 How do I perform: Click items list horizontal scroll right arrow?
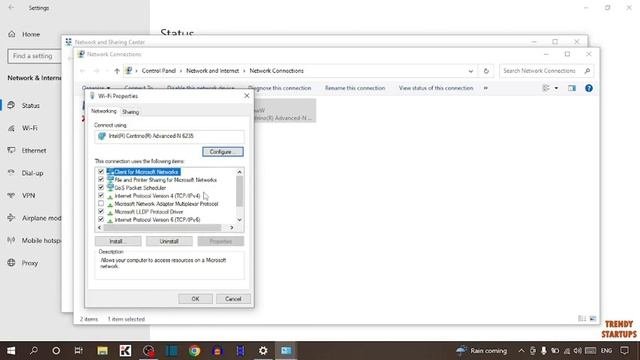(232, 227)
